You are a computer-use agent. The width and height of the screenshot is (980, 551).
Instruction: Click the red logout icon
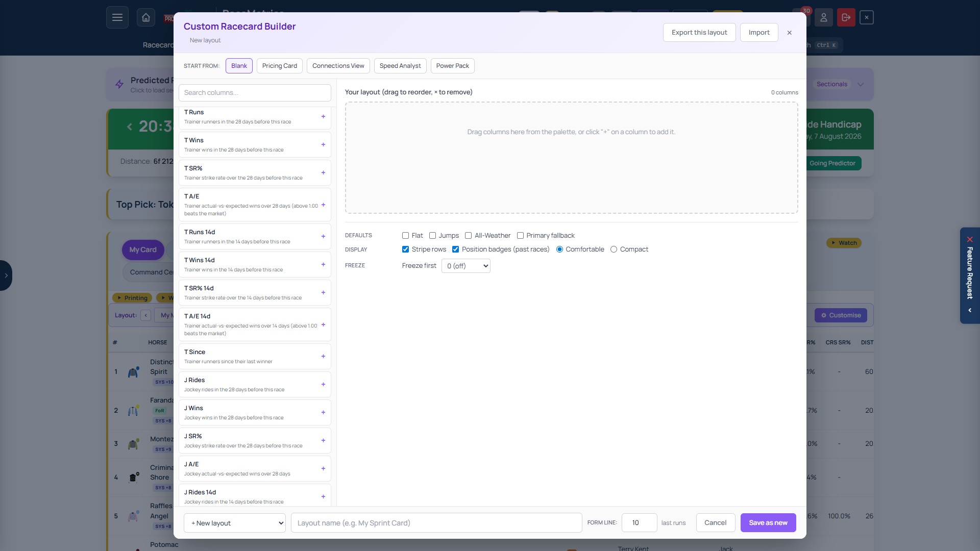(x=846, y=17)
